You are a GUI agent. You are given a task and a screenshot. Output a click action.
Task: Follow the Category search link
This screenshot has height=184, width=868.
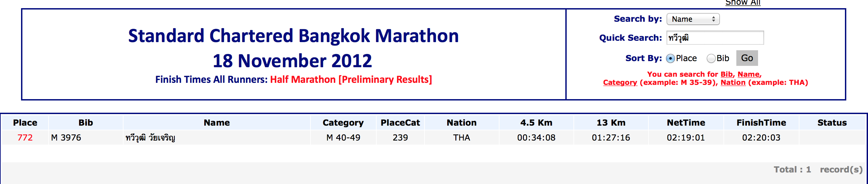pos(620,82)
